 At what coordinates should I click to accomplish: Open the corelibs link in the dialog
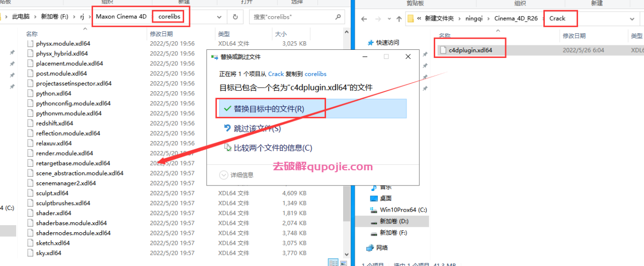pyautogui.click(x=315, y=74)
